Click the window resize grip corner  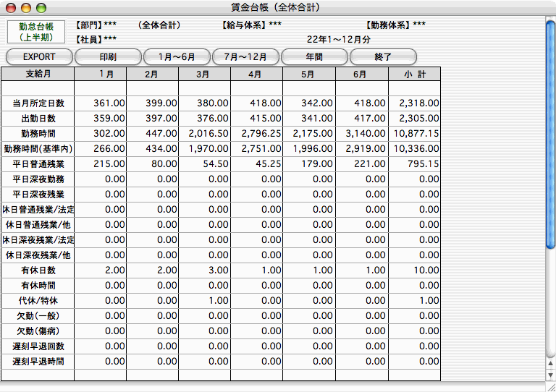point(550,387)
